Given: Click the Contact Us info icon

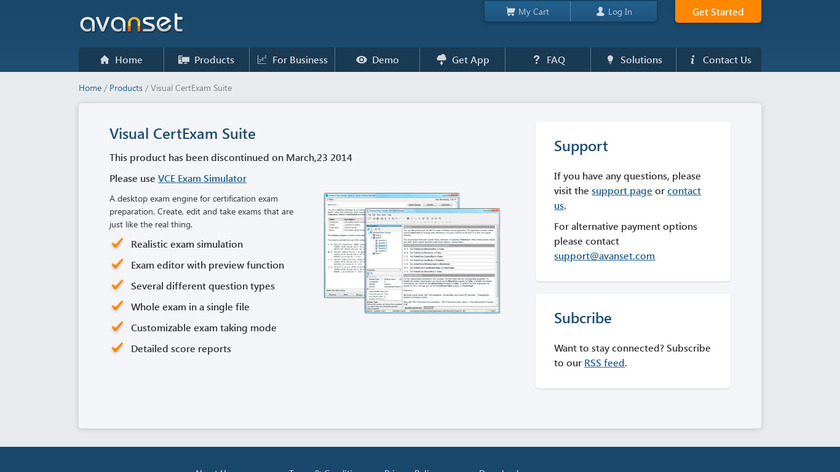Looking at the screenshot, I should (x=692, y=59).
